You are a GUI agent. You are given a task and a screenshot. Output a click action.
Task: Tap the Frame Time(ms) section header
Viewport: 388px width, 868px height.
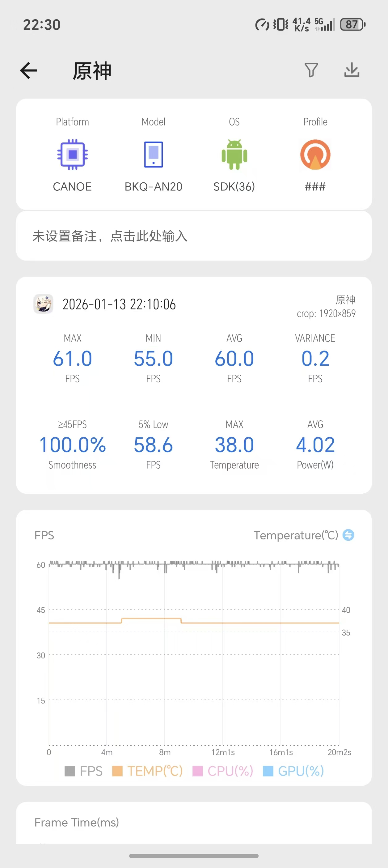[77, 823]
